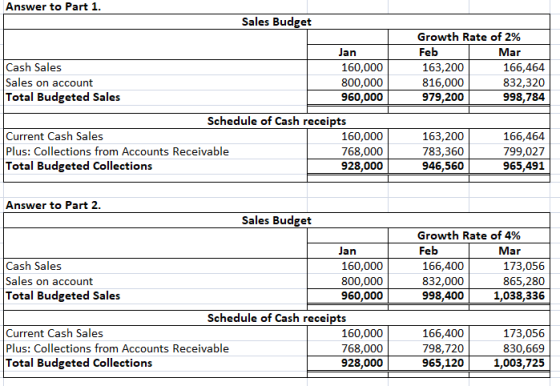The height and width of the screenshot is (386, 560).
Task: Click Part 2 Cash Sales Jan value 160,000
Action: (348, 266)
